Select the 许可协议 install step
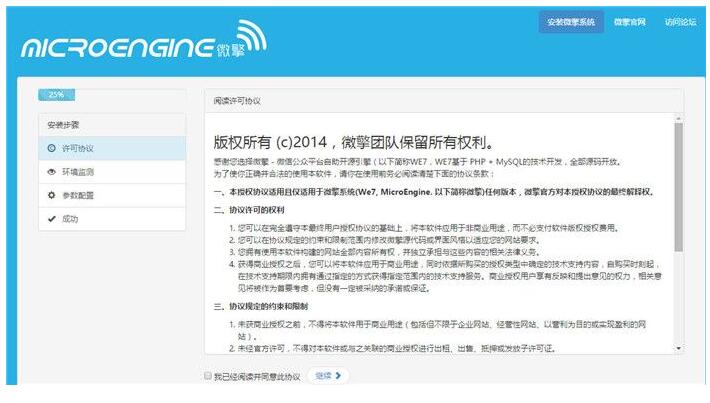The width and height of the screenshot is (710, 403). pos(112,148)
